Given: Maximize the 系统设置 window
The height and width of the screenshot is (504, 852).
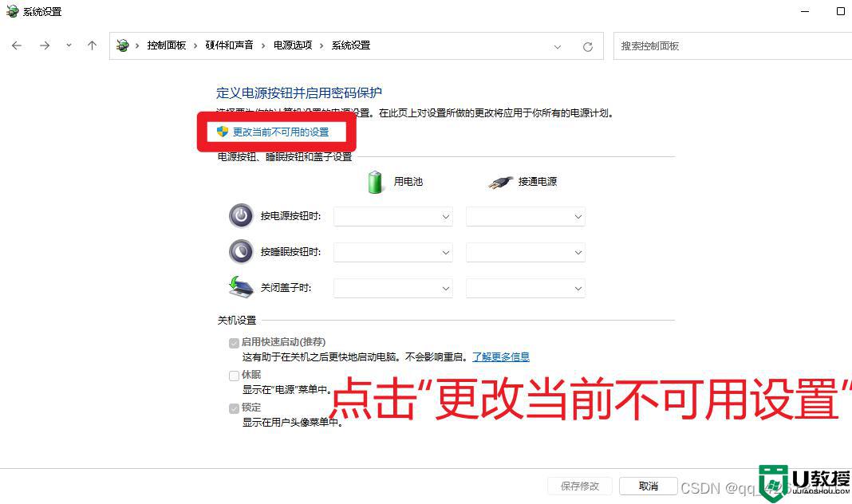Looking at the screenshot, I should 841,11.
